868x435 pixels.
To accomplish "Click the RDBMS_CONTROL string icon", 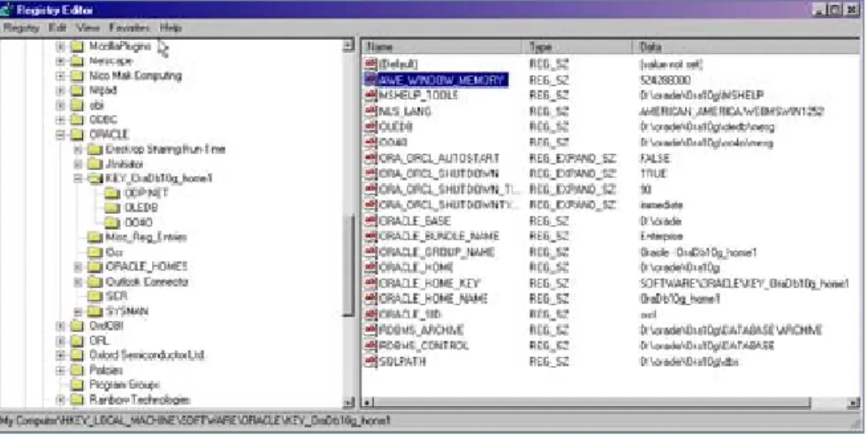I will click(370, 346).
